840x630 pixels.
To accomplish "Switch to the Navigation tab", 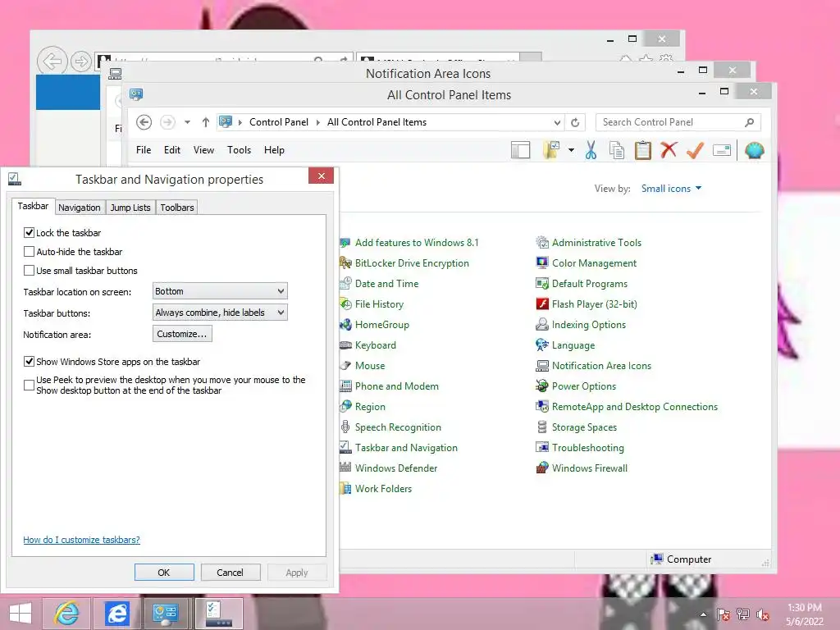I will tap(80, 208).
